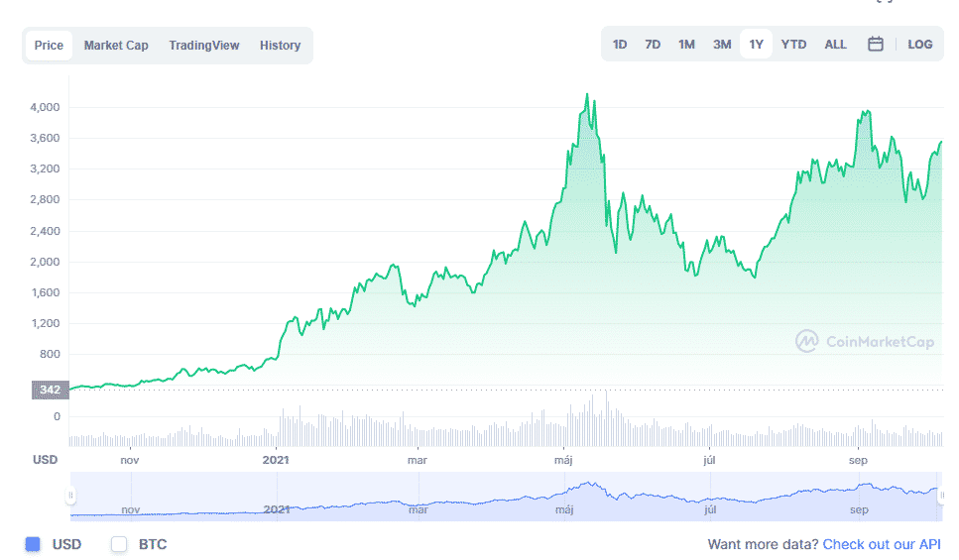The width and height of the screenshot is (959, 560).
Task: Set chart range to 7D
Action: point(653,45)
